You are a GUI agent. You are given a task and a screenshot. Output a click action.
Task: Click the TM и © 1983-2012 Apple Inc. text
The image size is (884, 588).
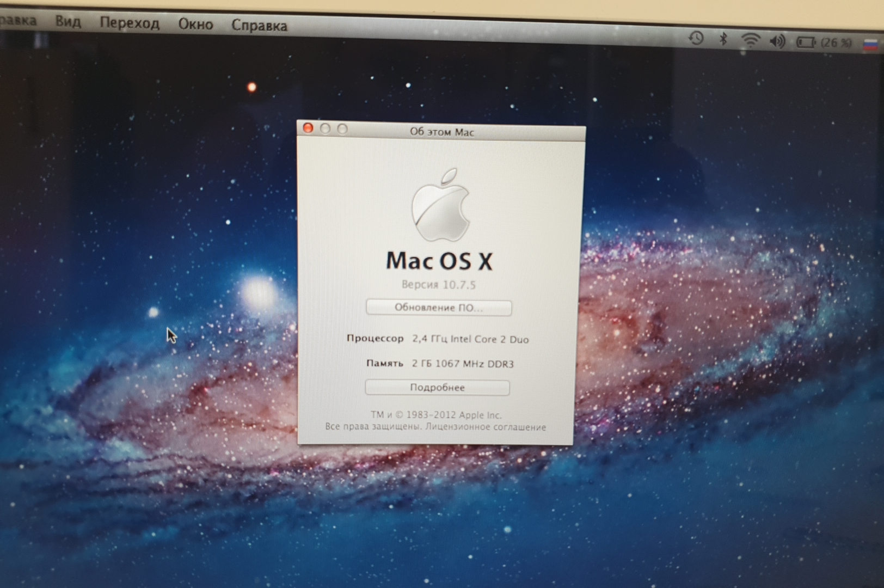click(x=436, y=415)
